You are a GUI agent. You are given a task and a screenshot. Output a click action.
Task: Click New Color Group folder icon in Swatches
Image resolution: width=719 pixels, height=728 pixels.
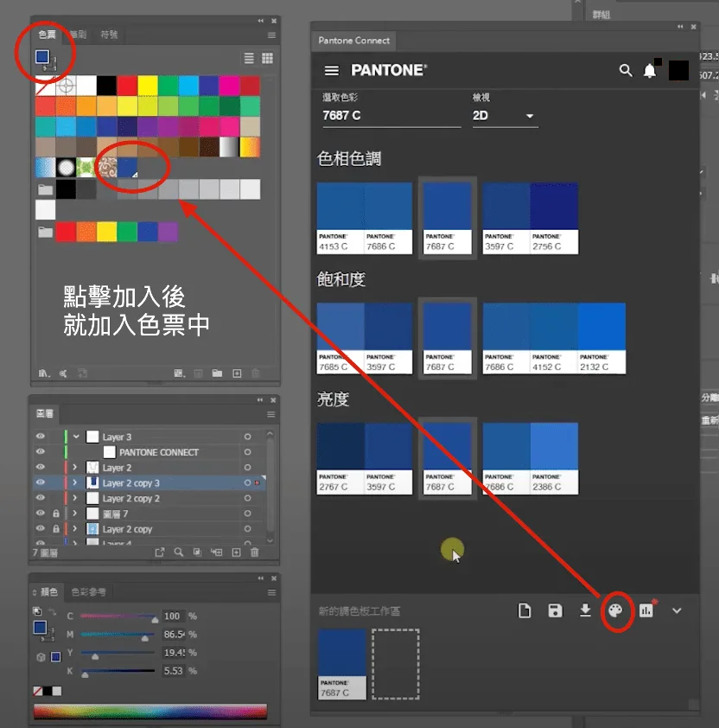tap(217, 374)
